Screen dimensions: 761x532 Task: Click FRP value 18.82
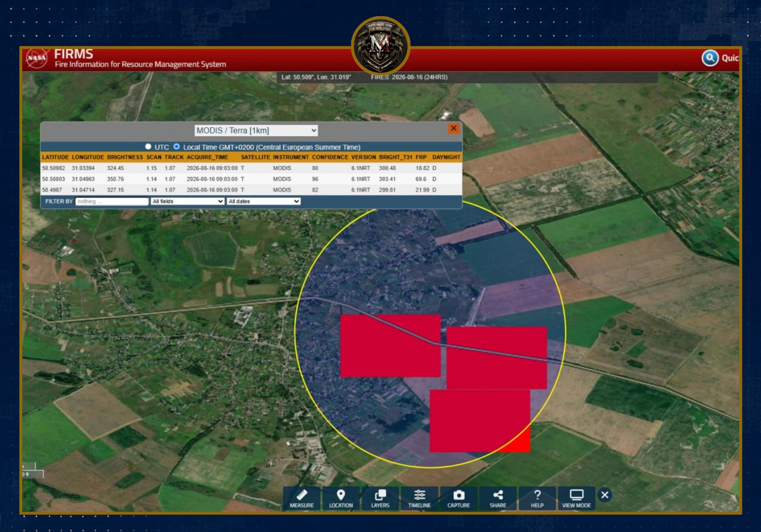[422, 168]
